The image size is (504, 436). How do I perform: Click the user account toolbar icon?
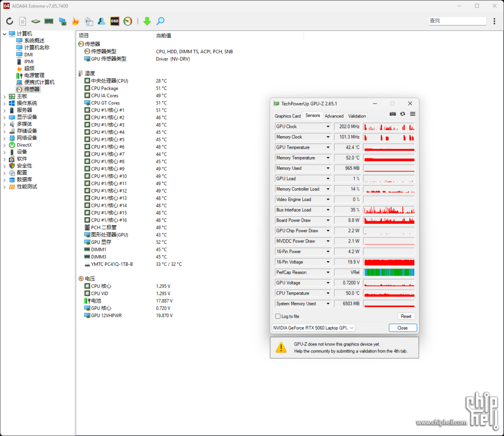(102, 21)
